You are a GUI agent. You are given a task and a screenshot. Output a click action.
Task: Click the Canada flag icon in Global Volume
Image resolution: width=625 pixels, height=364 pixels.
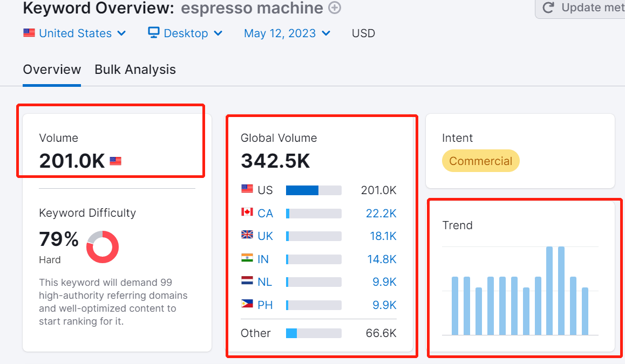[x=247, y=213]
